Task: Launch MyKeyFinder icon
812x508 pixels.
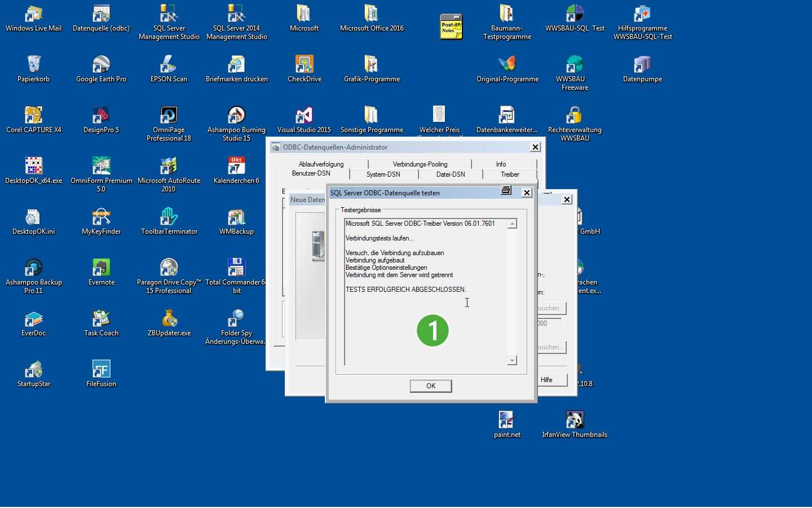Action: 101,222
